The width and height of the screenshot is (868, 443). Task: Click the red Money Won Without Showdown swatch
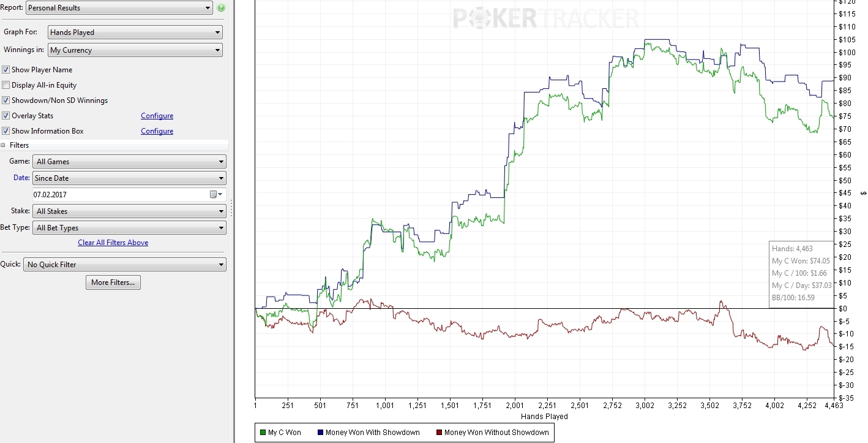tap(438, 433)
